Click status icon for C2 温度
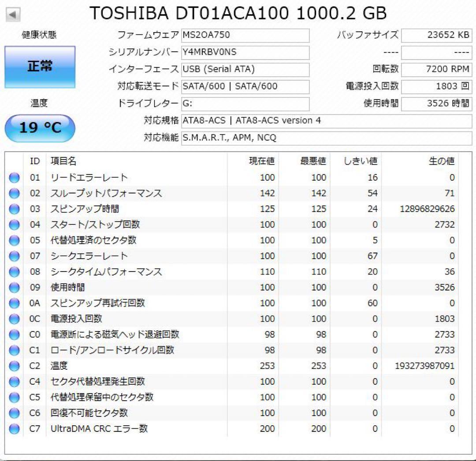 coord(14,366)
